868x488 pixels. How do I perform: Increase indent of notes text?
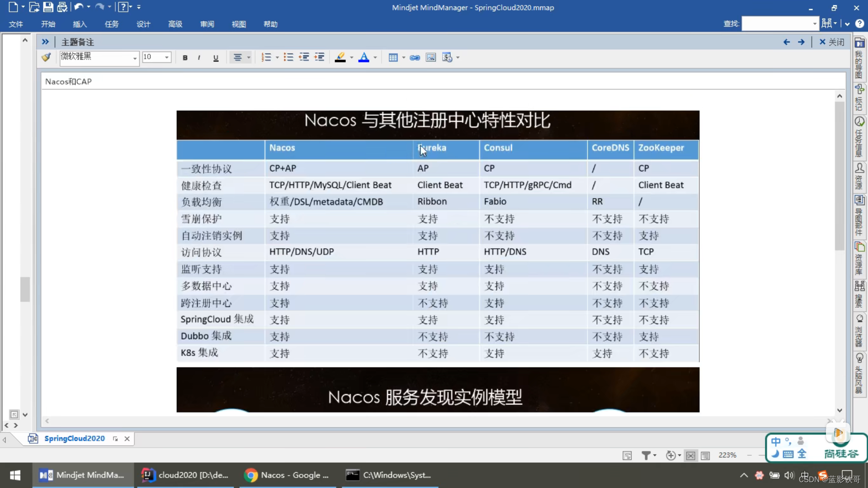(319, 57)
